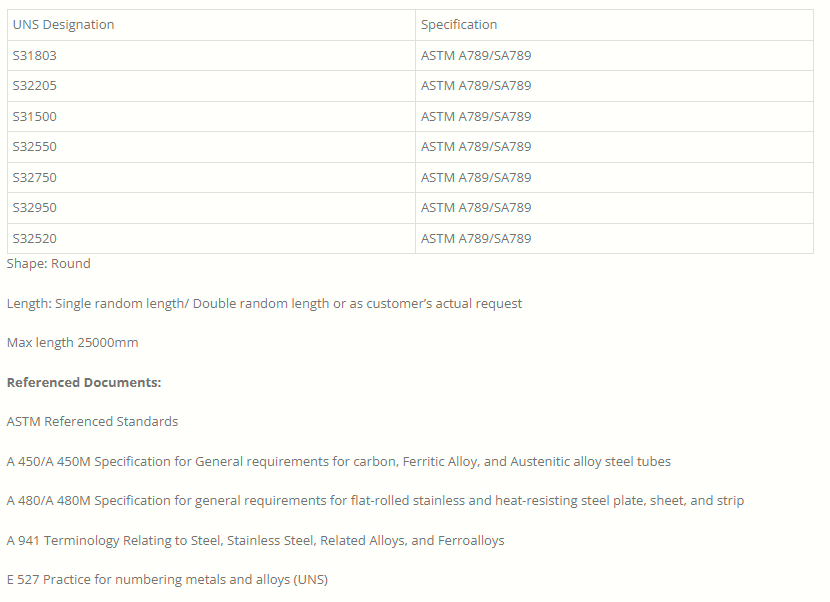The image size is (830, 602).
Task: Click the E 527 numbering practice line
Action: [x=167, y=580]
